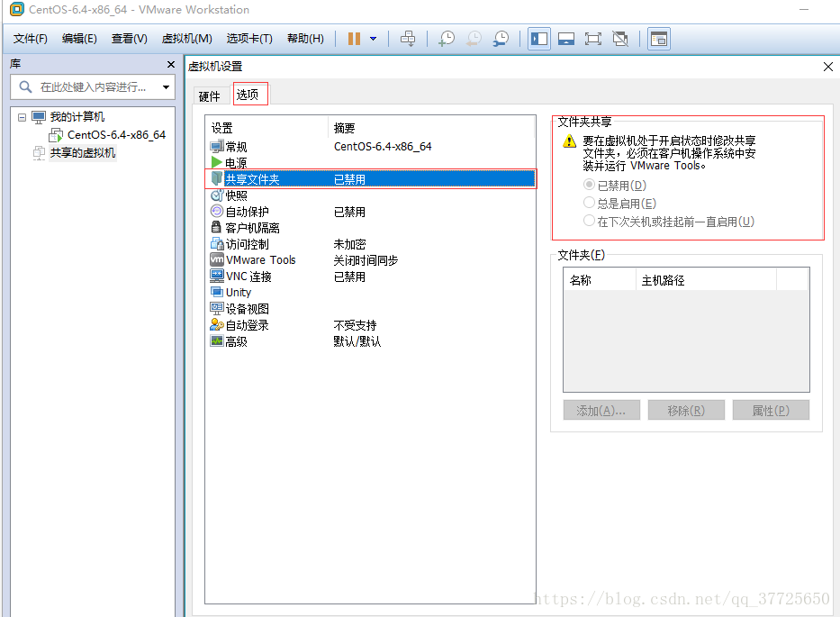Click the 摘要 column header
Viewport: 840px width, 617px height.
click(x=430, y=128)
